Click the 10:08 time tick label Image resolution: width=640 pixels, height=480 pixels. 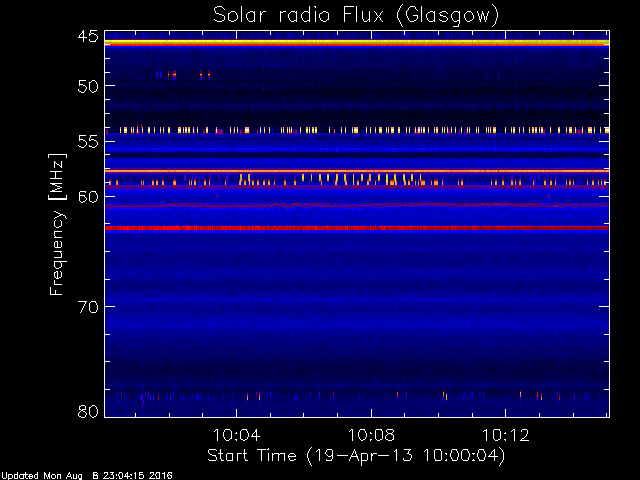click(371, 435)
